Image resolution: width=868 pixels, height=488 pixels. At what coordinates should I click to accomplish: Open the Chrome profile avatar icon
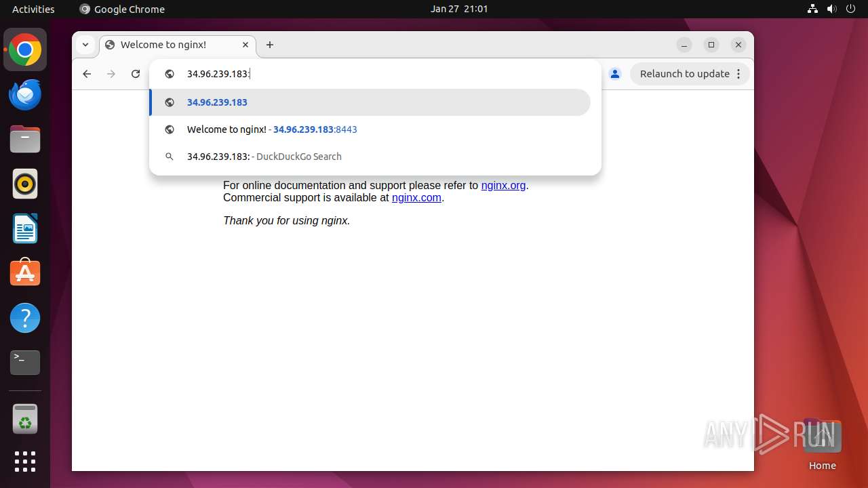615,74
